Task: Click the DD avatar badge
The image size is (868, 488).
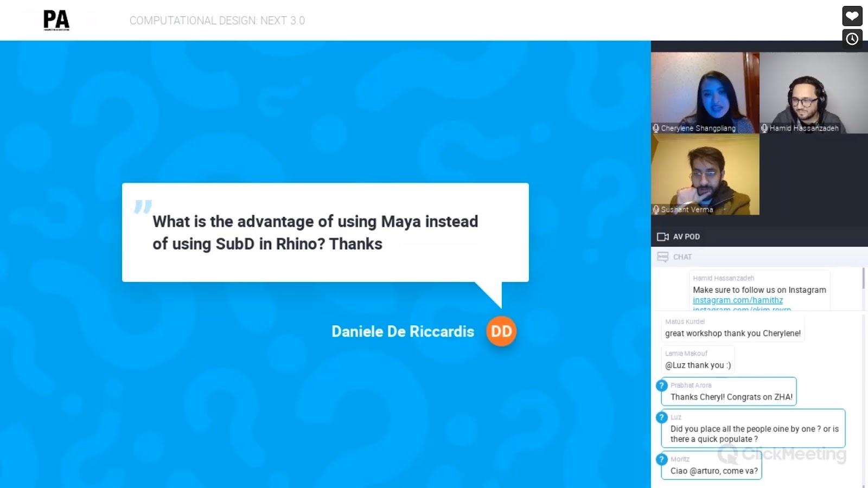Action: pos(501,331)
